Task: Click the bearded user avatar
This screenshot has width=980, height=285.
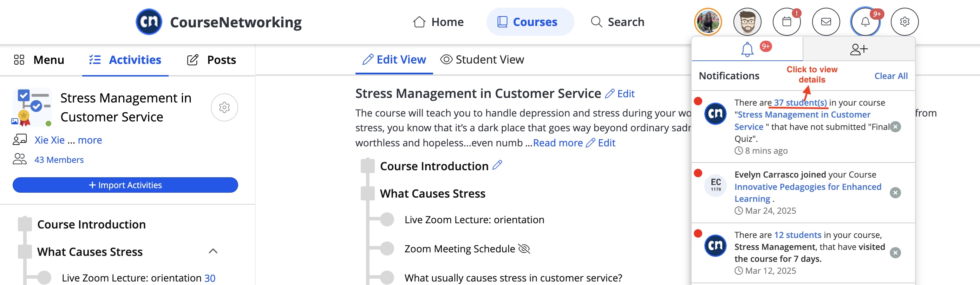Action: pyautogui.click(x=747, y=22)
